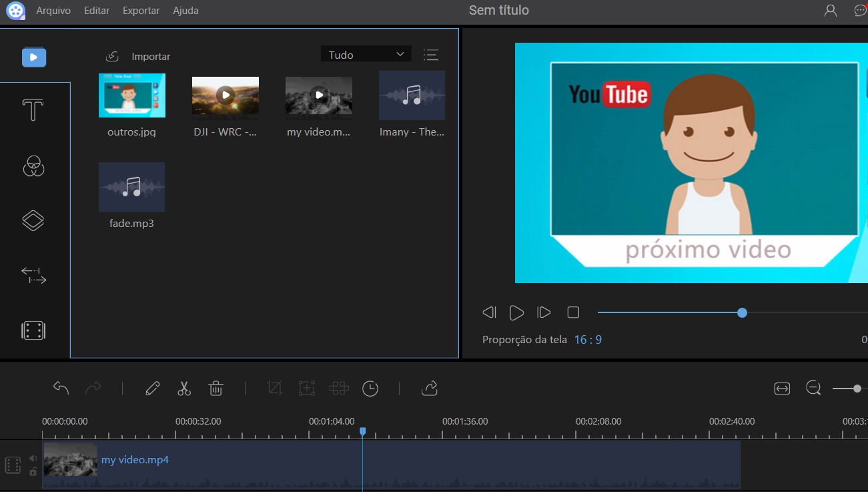Click the fit-to-timeline zoom icon
Viewport: 868px width, 492px height.
782,389
